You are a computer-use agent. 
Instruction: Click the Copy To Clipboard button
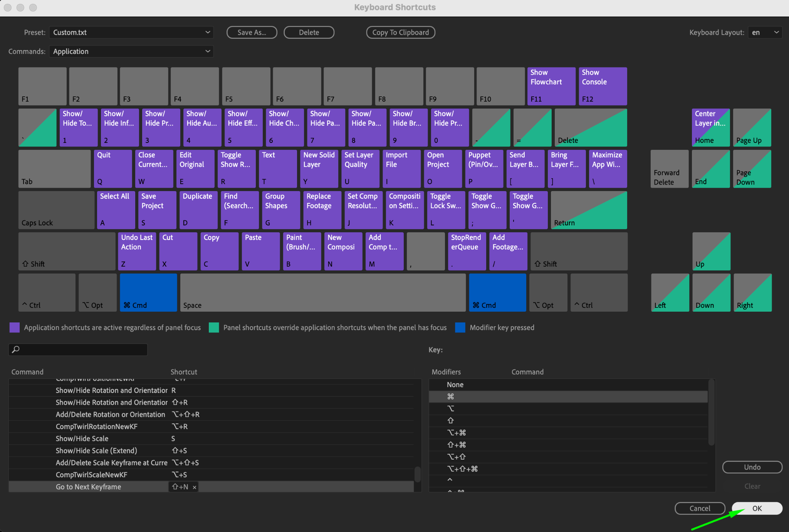(x=400, y=32)
